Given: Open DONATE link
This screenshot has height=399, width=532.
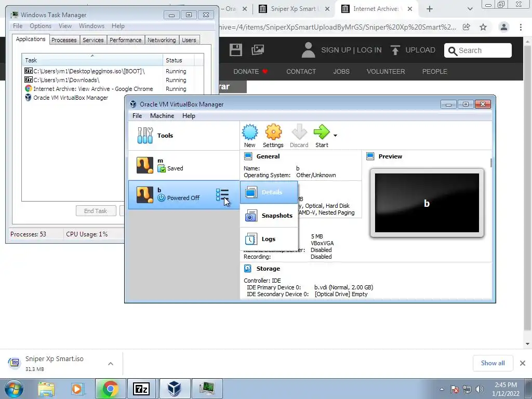Looking at the screenshot, I should pos(250,72).
